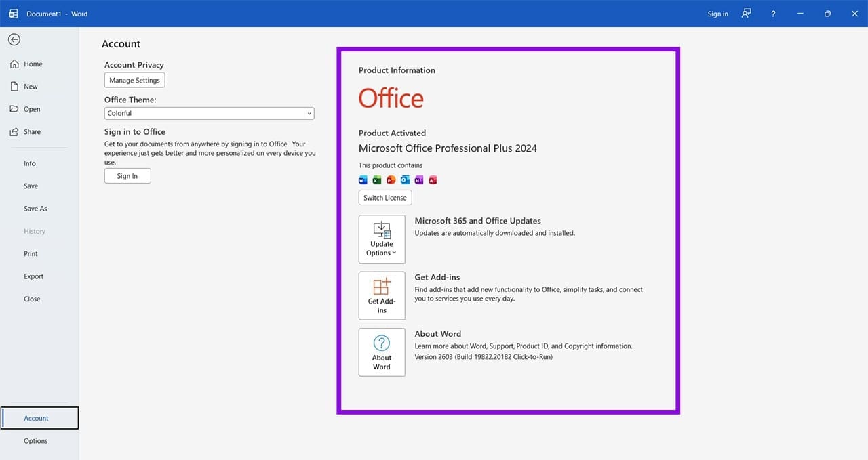This screenshot has width=868, height=460.
Task: Open the feedback icon in title bar
Action: [x=746, y=14]
